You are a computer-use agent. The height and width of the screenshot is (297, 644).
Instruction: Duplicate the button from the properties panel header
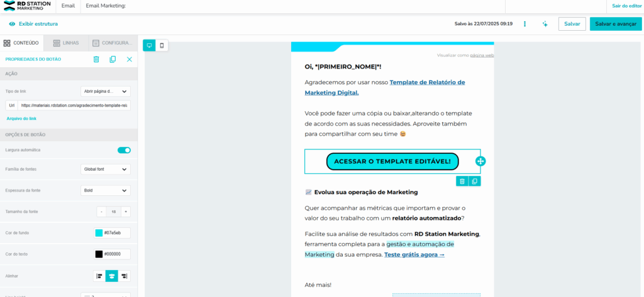pos(113,59)
